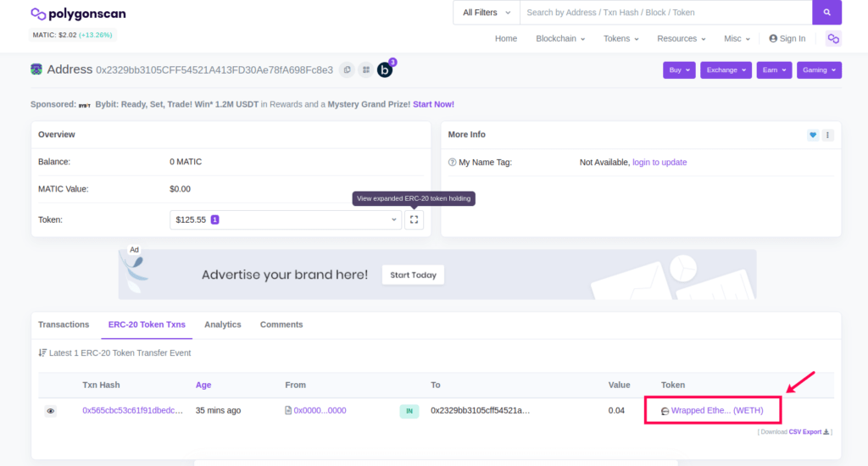
Task: Open the Earn dropdown button
Action: pos(774,69)
